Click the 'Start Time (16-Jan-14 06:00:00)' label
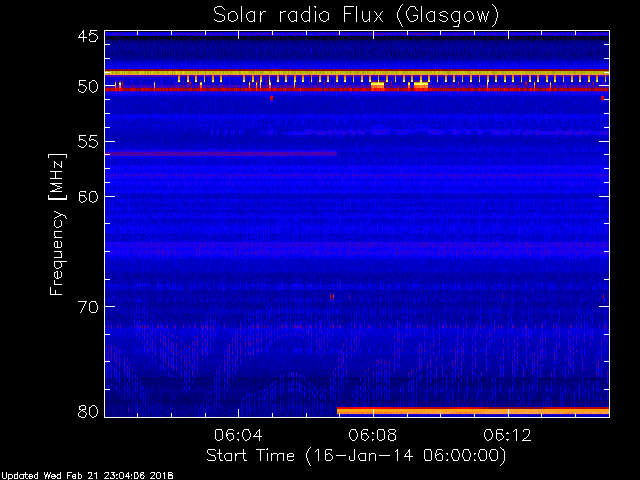Viewport: 640px width, 480px height. point(356,456)
